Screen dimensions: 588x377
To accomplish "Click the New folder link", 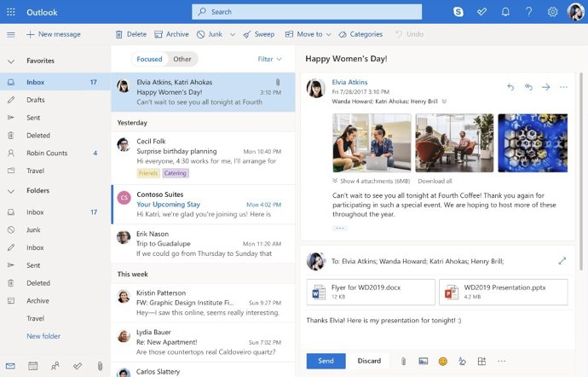I will 43,336.
